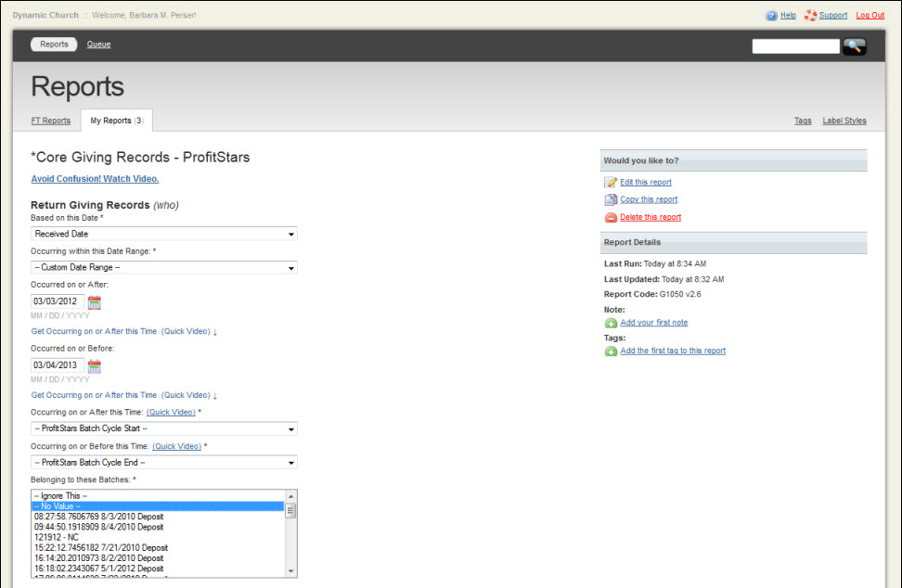Image resolution: width=902 pixels, height=588 pixels.
Task: Click the magnifying glass search icon
Action: (854, 45)
